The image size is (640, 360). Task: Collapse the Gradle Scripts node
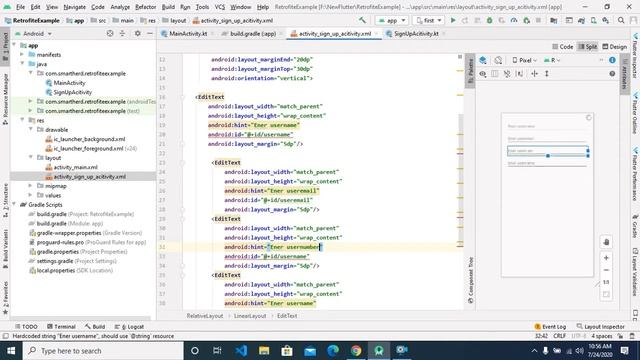click(14, 204)
